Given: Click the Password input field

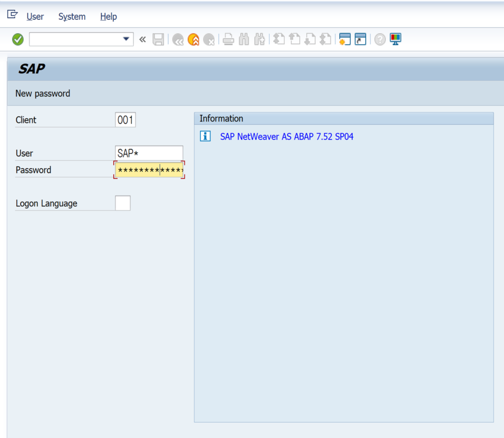Looking at the screenshot, I should point(149,170).
